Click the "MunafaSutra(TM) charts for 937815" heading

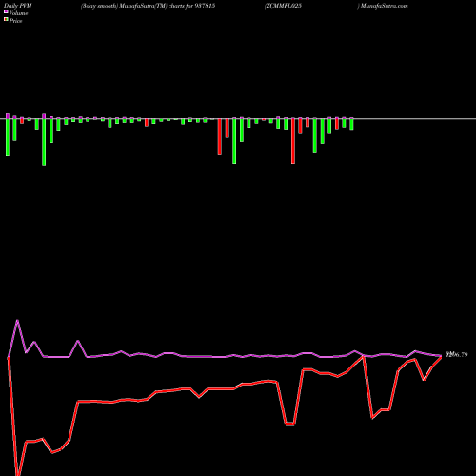pos(168,6)
